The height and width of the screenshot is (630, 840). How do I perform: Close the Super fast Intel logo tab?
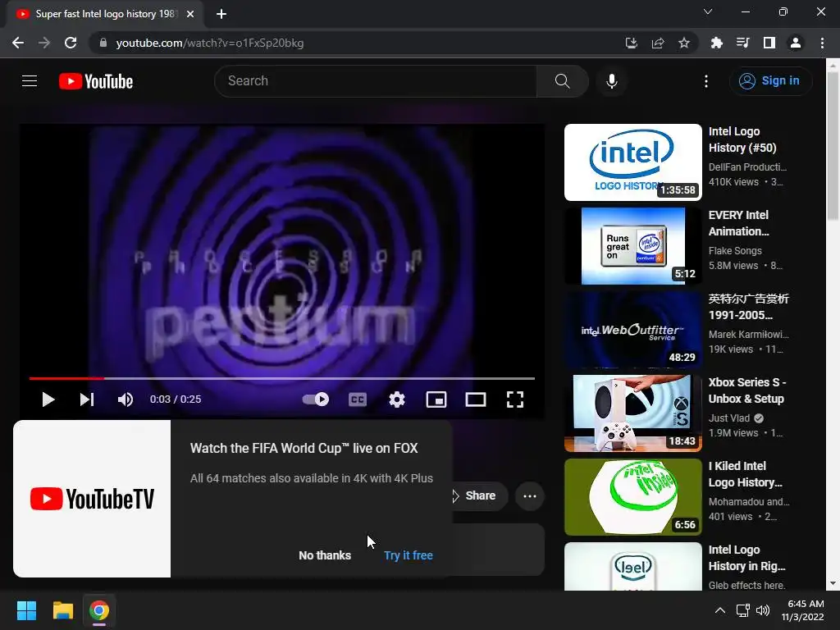pos(190,14)
